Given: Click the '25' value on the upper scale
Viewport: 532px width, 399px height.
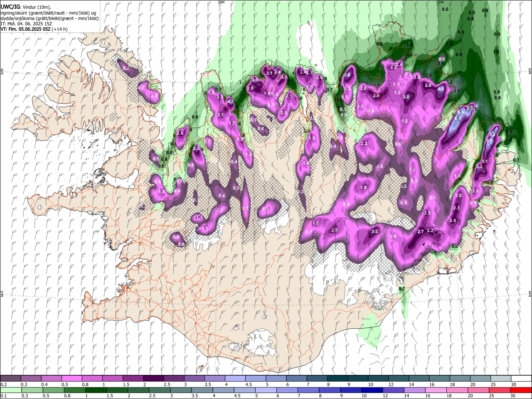Looking at the screenshot, I should point(493,384).
